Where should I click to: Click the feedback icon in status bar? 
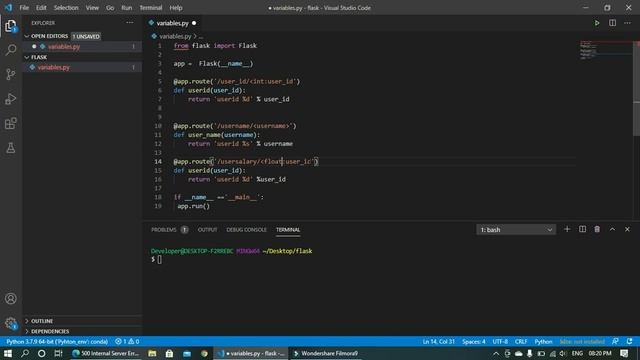coord(615,341)
